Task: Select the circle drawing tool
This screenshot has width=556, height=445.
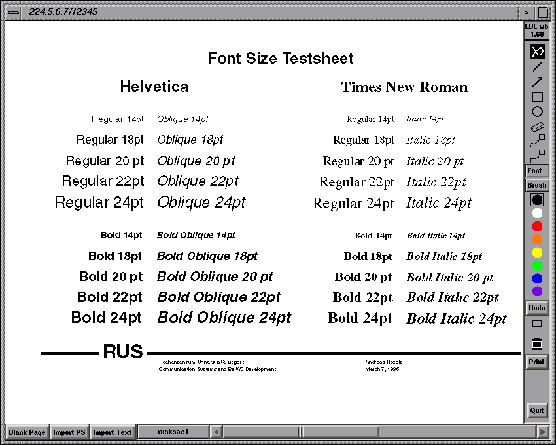Action: pos(537,112)
